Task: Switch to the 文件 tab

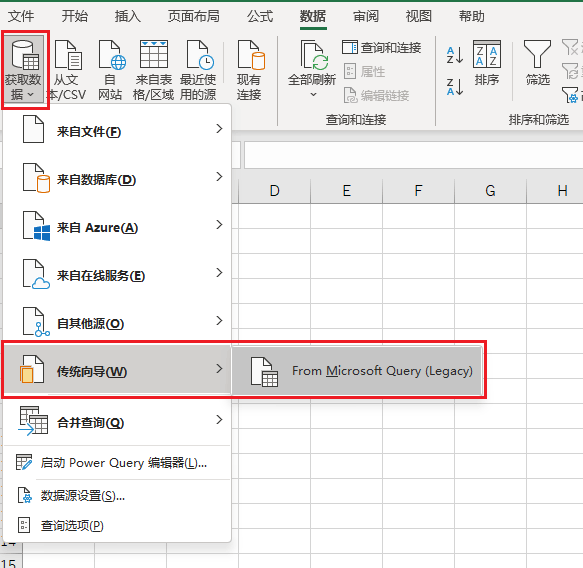Action: pos(21,16)
